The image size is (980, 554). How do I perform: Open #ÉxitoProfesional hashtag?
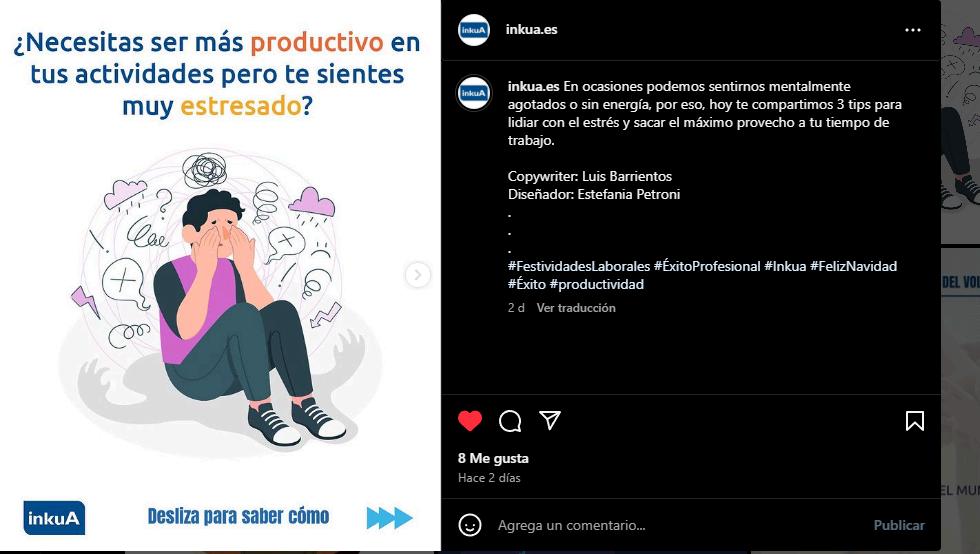pos(707,266)
